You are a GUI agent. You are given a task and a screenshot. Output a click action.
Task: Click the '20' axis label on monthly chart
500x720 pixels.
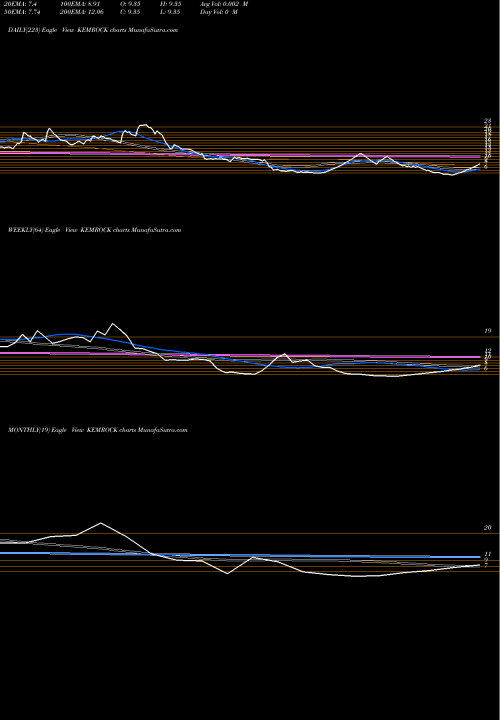[x=488, y=528]
